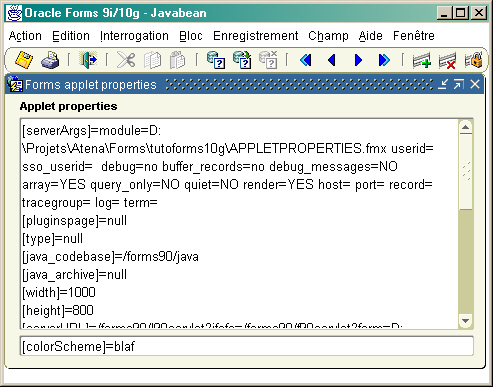Click the [width]=1000 line
Image resolution: width=493 pixels, height=387 pixels.
coord(59,293)
